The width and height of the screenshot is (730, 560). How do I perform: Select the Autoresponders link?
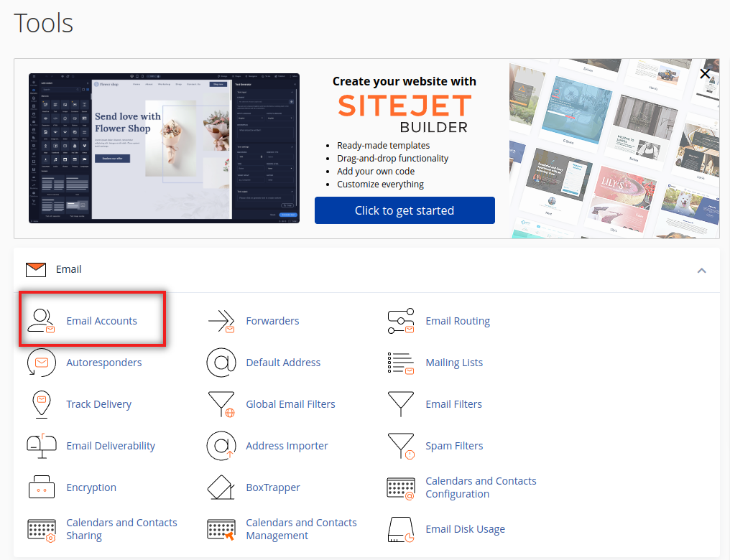[103, 363]
